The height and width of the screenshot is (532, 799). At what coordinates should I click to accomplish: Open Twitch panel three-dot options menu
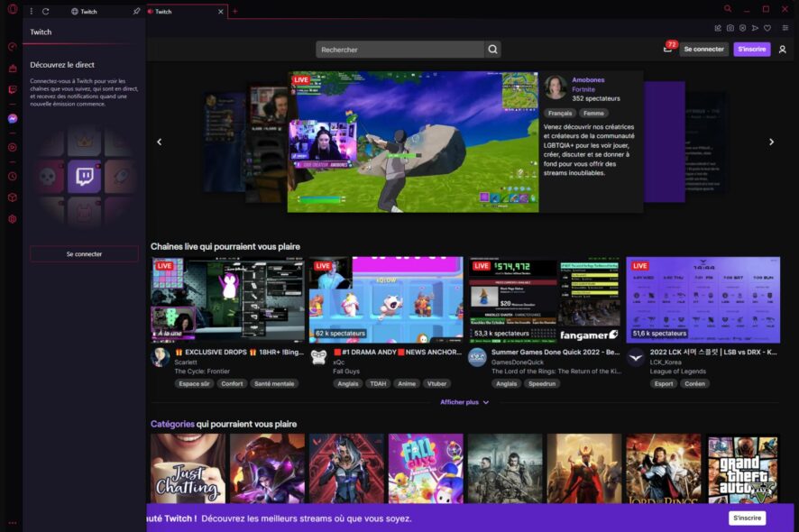tap(31, 11)
